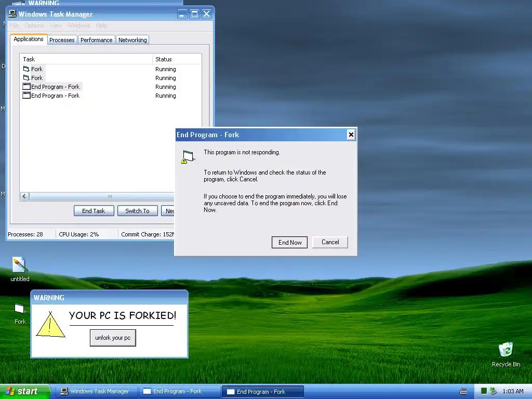Open the Start menu
Screen dimensions: 532x399
click(25, 391)
